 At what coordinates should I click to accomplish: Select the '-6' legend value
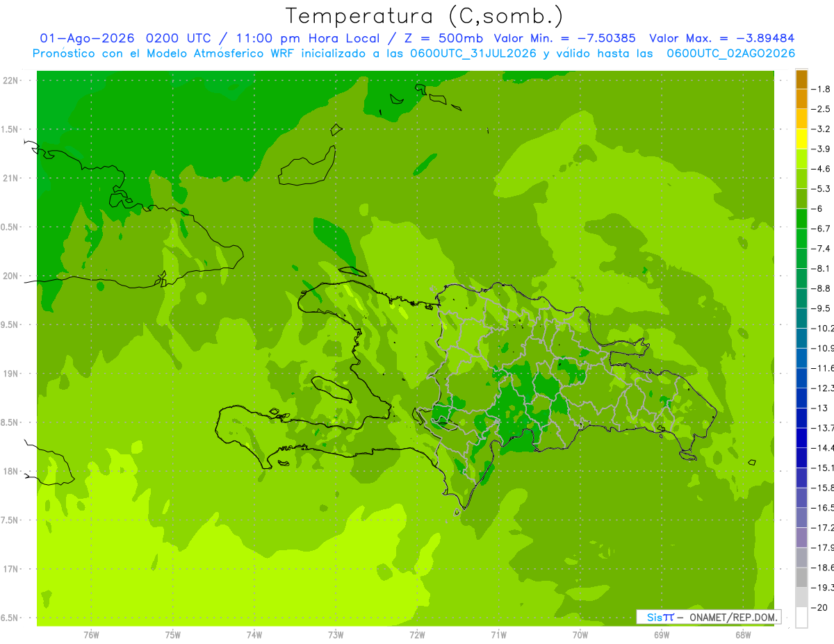[817, 209]
